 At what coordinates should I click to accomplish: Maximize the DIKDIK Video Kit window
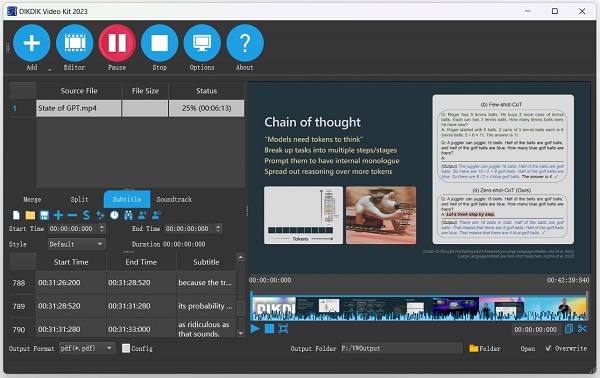(554, 11)
